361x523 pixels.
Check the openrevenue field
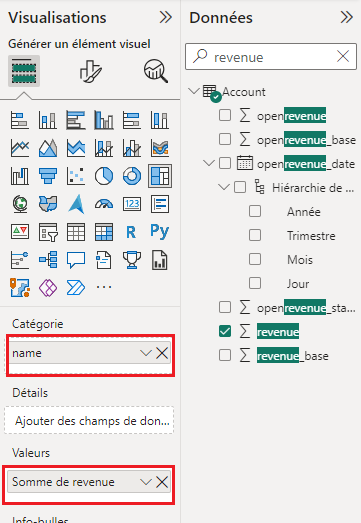coord(225,115)
